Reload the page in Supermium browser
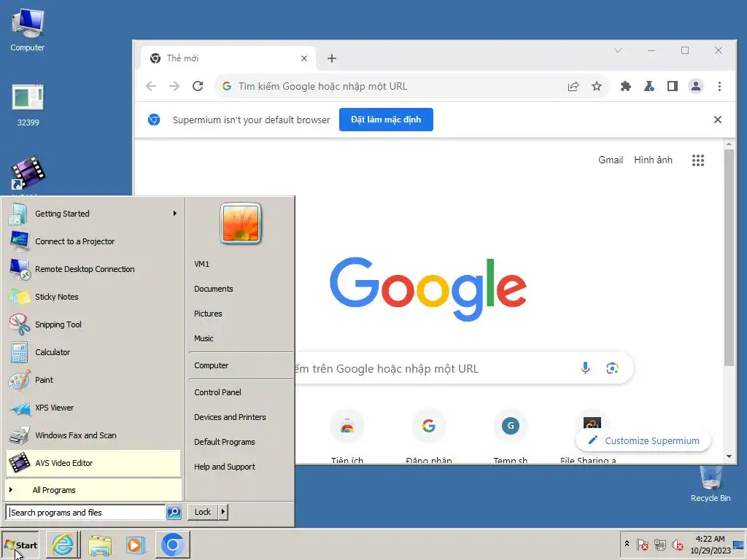The image size is (747, 560). 198,86
